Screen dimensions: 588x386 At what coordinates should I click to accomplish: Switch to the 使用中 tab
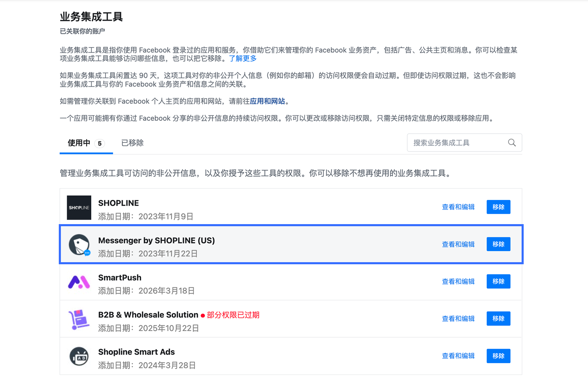pos(86,143)
